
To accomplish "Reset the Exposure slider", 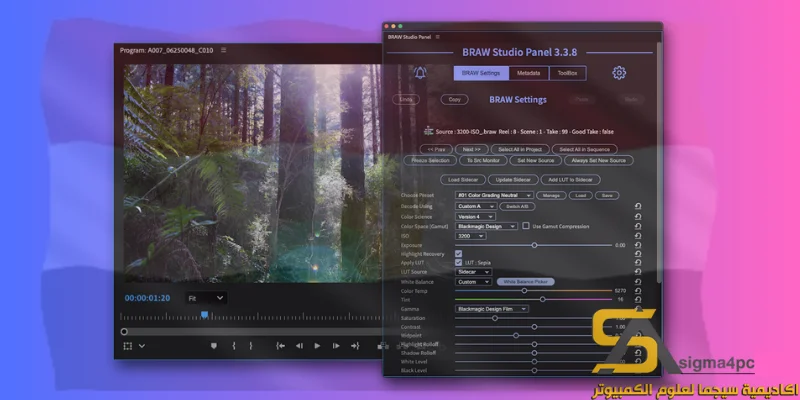I will (638, 245).
